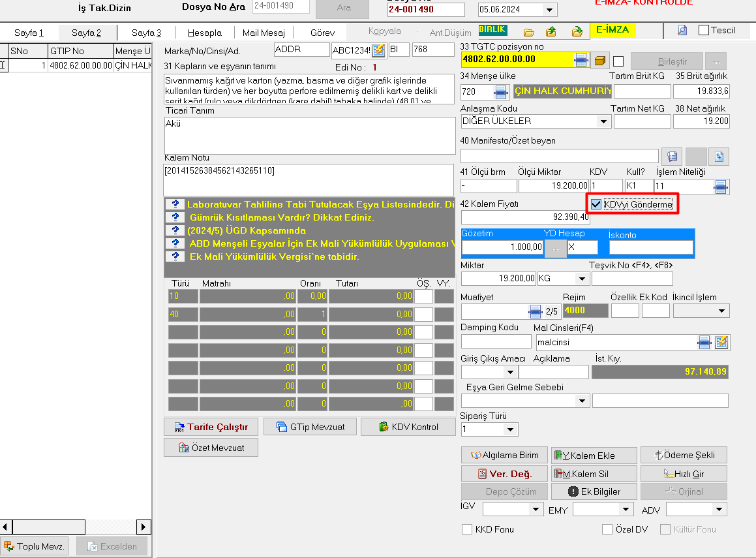The image size is (756, 558).
Task: Toggle ÖŞ checkbox in tax row 40
Action: tap(423, 315)
